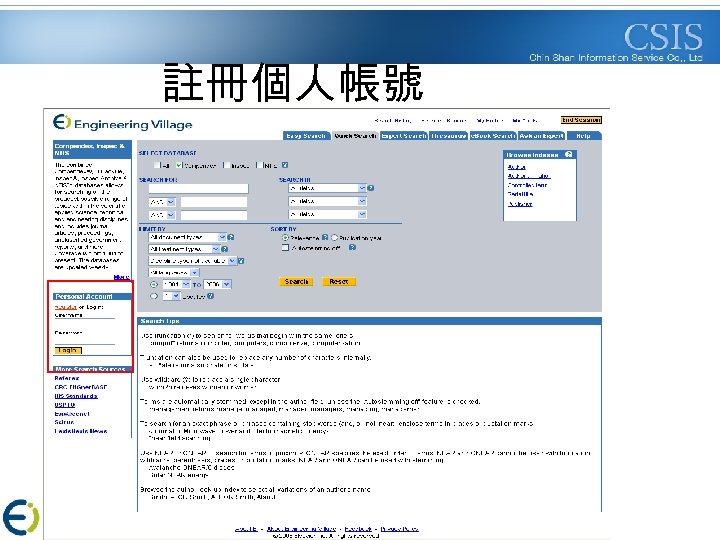
Task: Open help icon next to treatment types dropdown
Action: [x=225, y=249]
